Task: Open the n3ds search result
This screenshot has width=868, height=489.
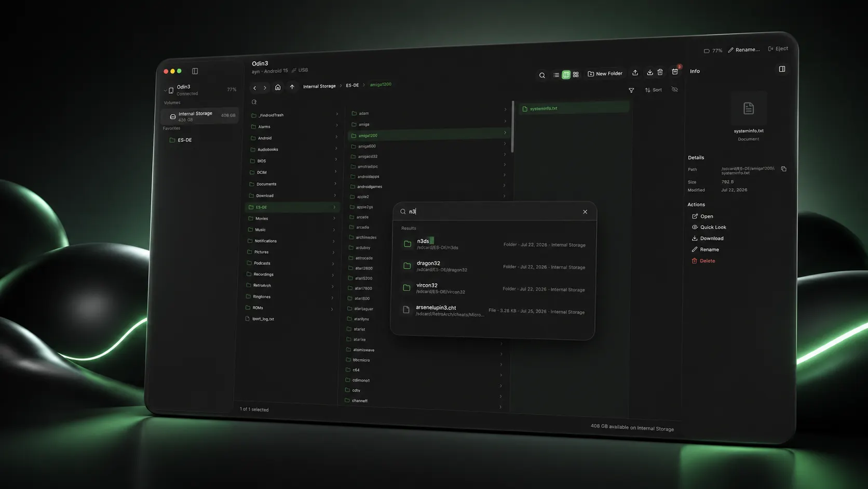Action: (x=494, y=244)
